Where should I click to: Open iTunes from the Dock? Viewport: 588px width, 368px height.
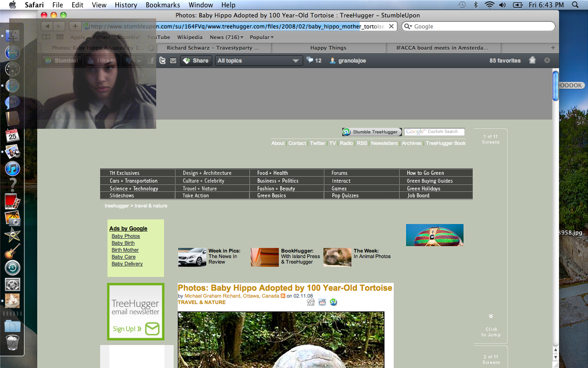coord(12,168)
